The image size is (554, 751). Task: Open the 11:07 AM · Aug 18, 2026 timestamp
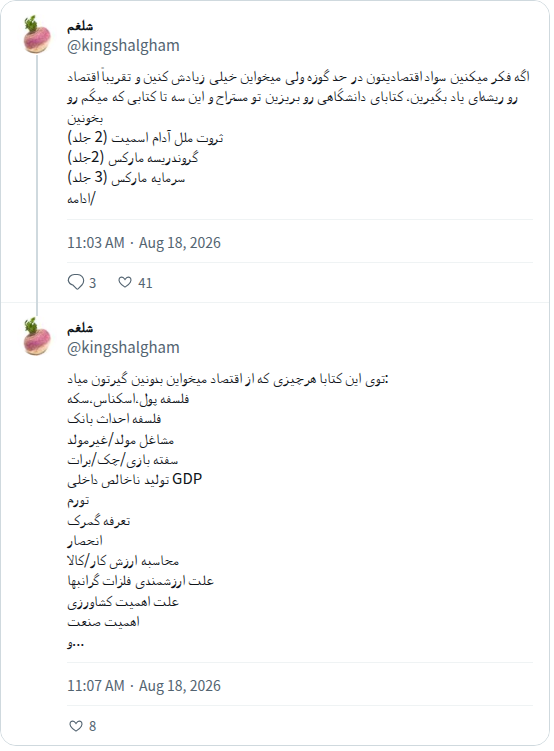[x=144, y=686]
